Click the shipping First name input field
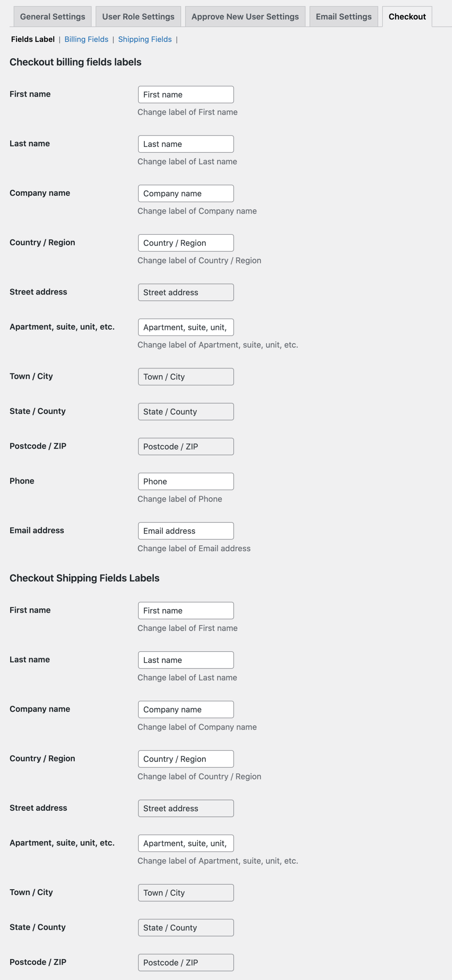 (185, 610)
